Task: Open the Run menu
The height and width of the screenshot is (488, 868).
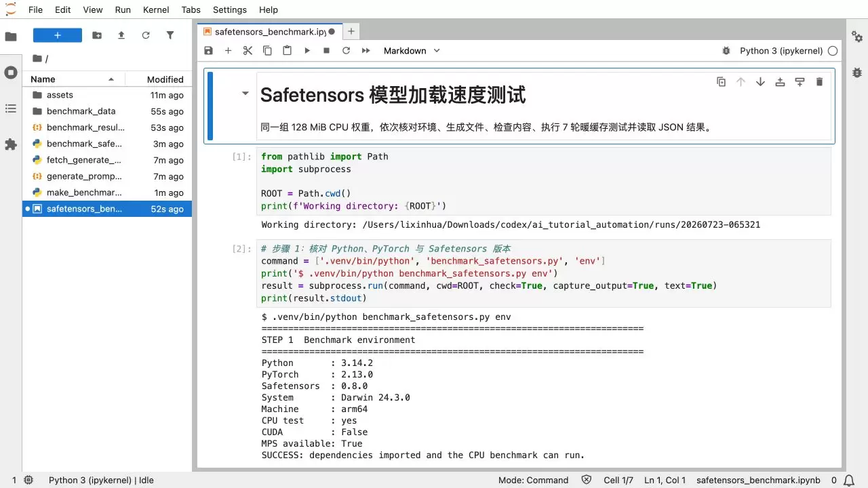Action: (123, 9)
